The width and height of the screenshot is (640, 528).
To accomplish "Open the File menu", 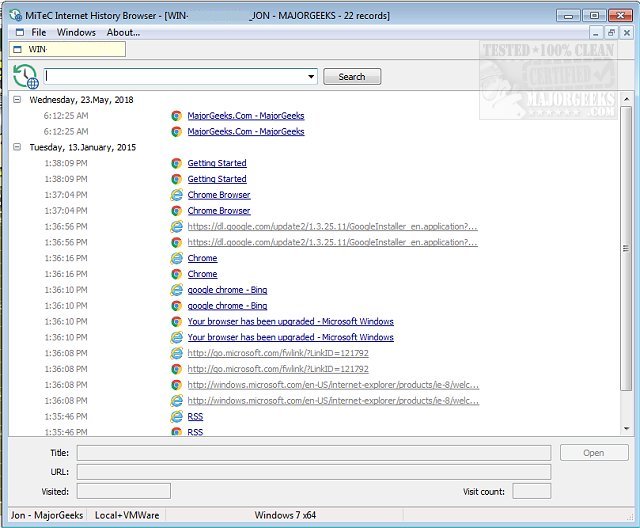I will coord(39,32).
